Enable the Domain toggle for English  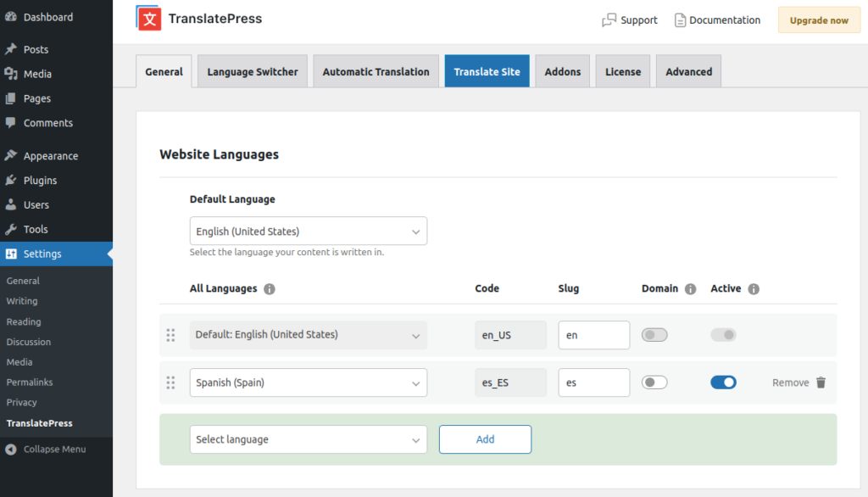click(x=654, y=335)
